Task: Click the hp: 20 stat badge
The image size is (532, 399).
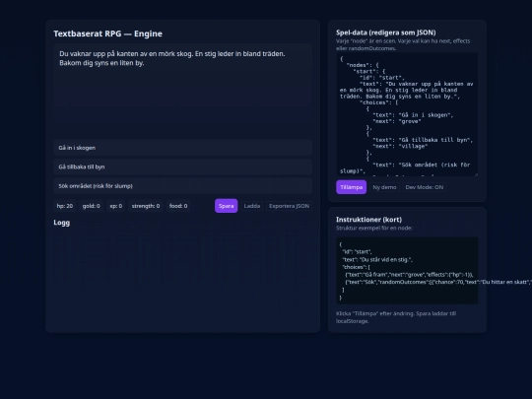Action: coord(65,206)
